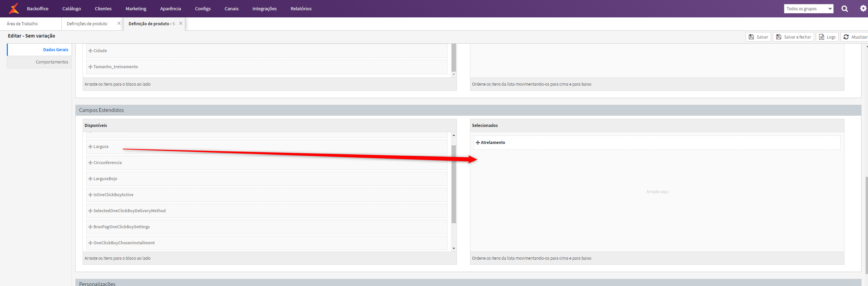Open the Relatórios menu
This screenshot has width=868, height=286.
[301, 9]
